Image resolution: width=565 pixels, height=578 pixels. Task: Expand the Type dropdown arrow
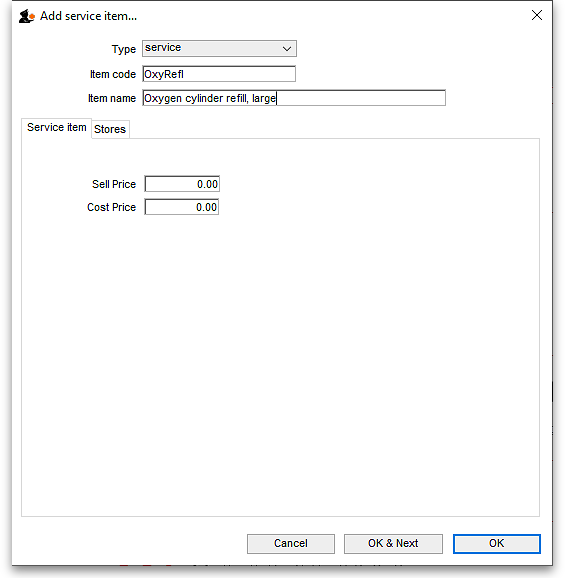coord(287,49)
